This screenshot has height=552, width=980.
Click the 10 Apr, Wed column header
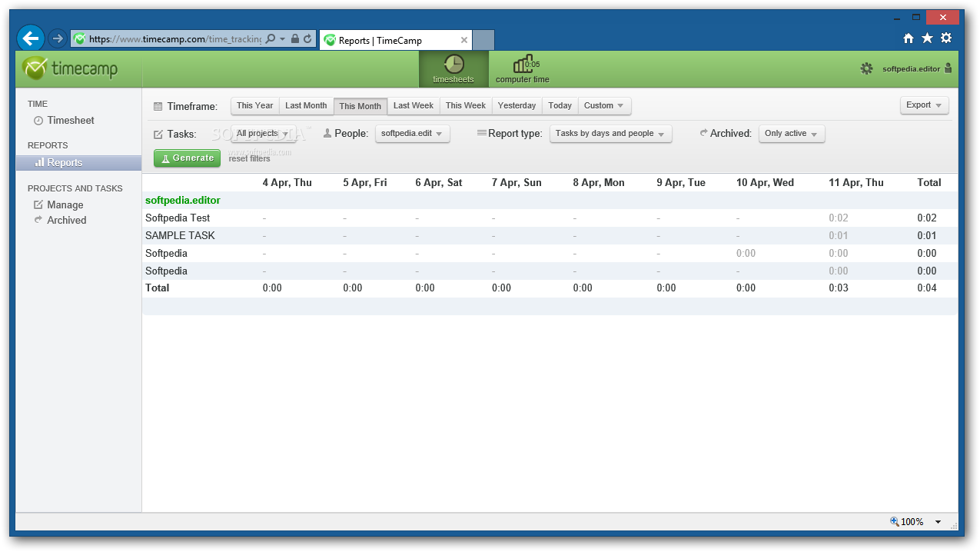[765, 183]
